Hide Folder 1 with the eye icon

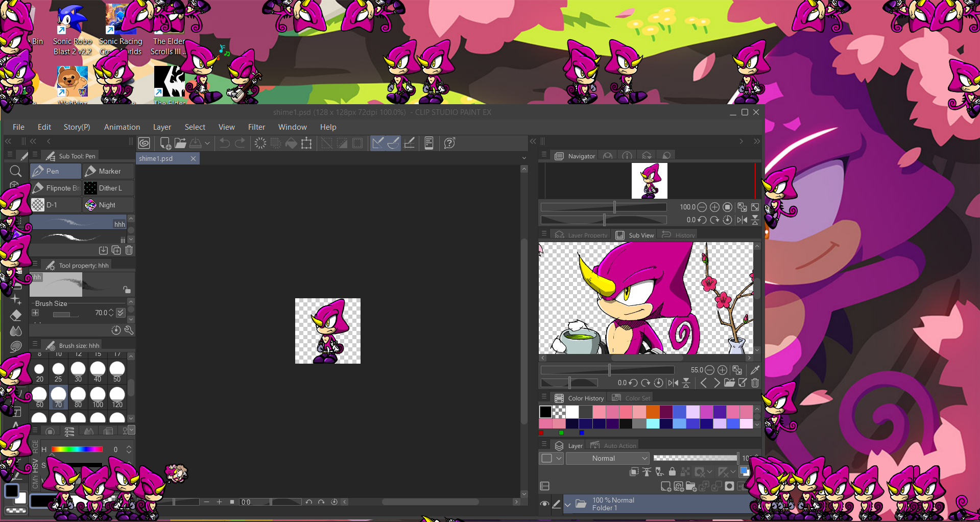coord(544,504)
